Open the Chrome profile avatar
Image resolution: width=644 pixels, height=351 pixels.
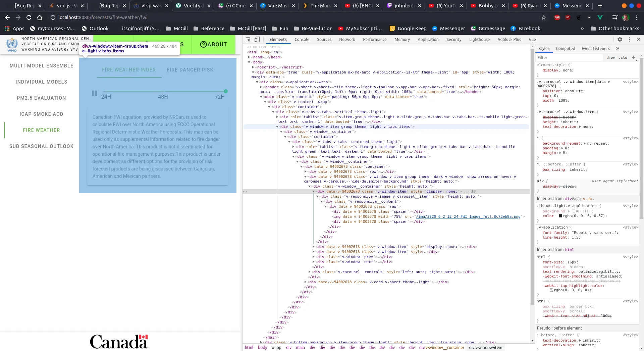626,17
